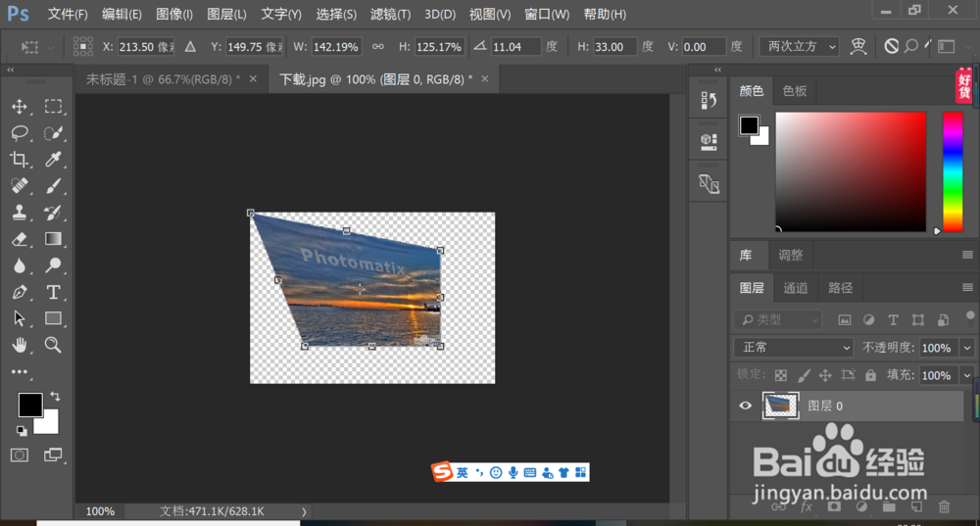The height and width of the screenshot is (526, 980).
Task: Switch to the 通道 tab
Action: click(x=796, y=287)
